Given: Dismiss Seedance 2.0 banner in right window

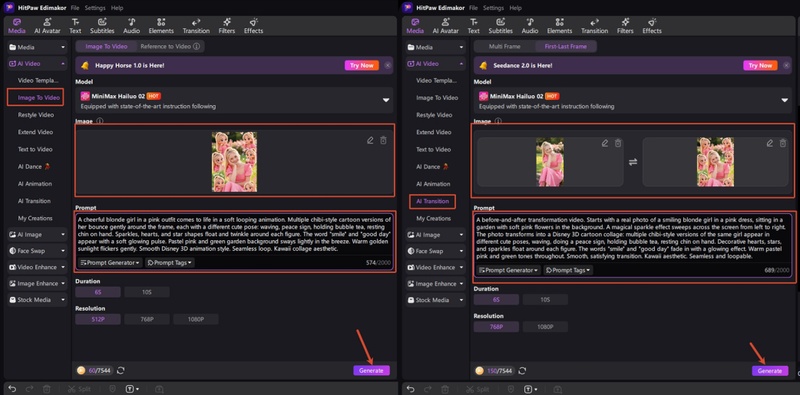Looking at the screenshot, I should [786, 65].
